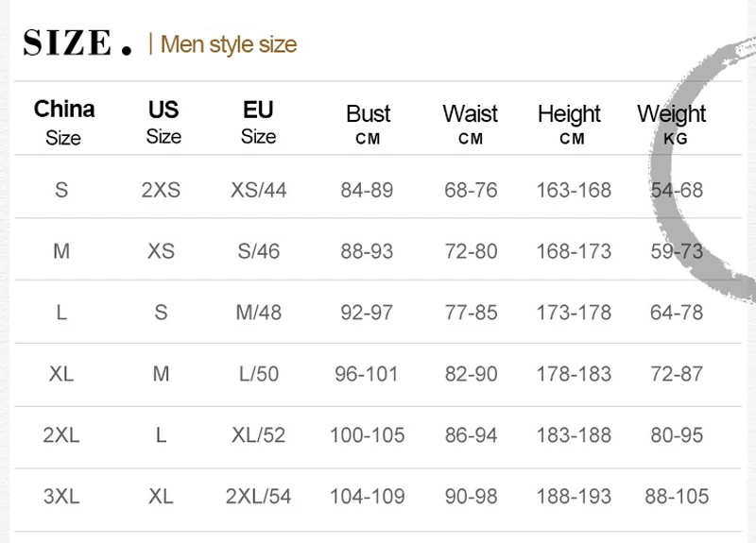Select the Men style size subtitle
This screenshot has height=543, width=756.
point(229,44)
